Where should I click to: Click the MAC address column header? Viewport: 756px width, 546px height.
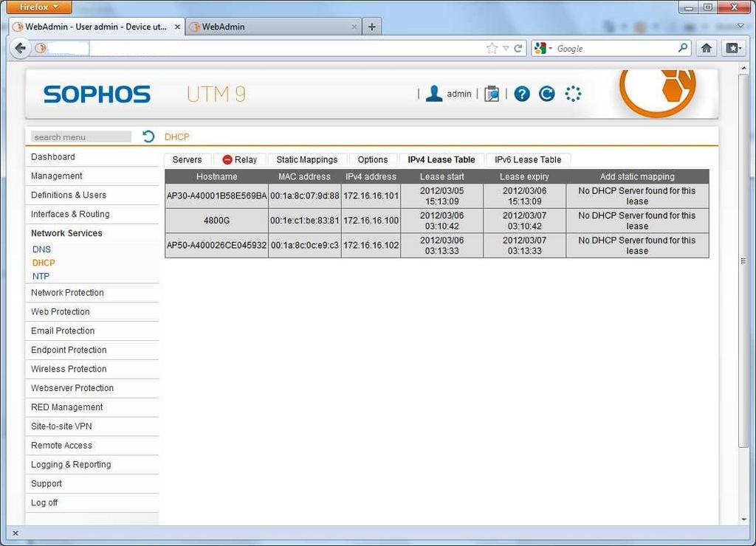click(x=304, y=176)
